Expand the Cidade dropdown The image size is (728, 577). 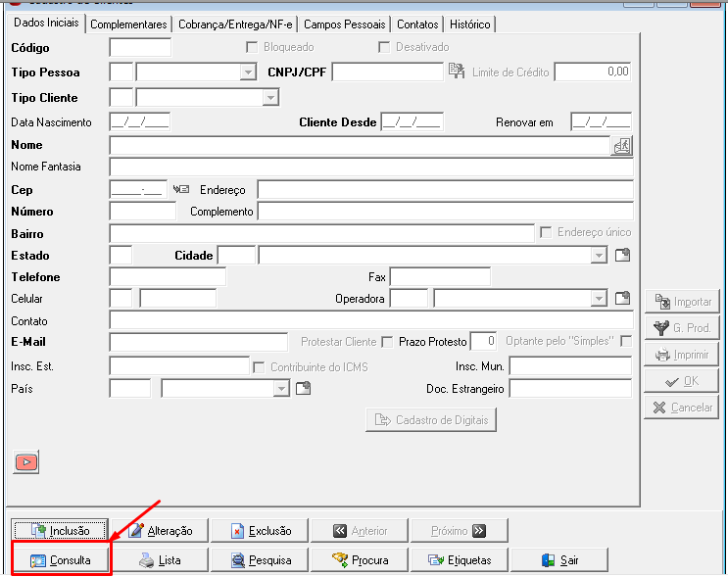pyautogui.click(x=599, y=256)
